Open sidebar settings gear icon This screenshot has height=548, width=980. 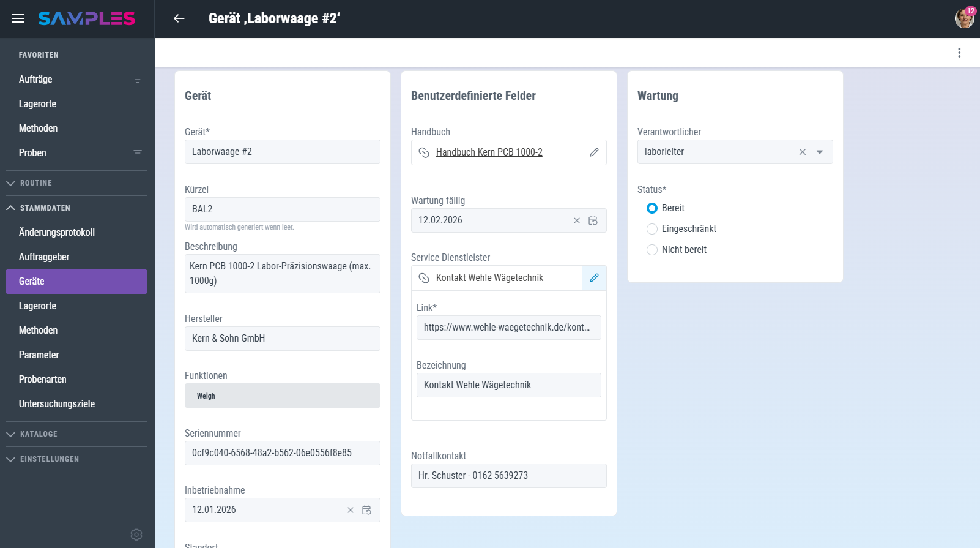(x=136, y=535)
